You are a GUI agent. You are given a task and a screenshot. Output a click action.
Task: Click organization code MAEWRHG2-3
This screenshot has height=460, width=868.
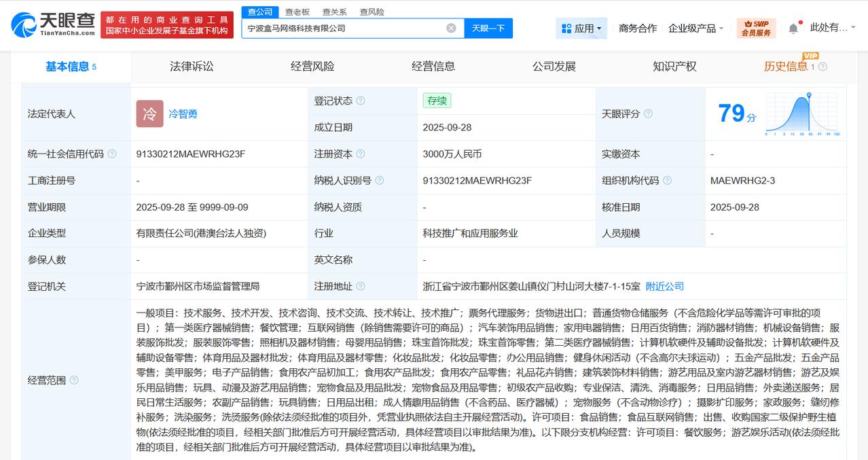coord(742,181)
